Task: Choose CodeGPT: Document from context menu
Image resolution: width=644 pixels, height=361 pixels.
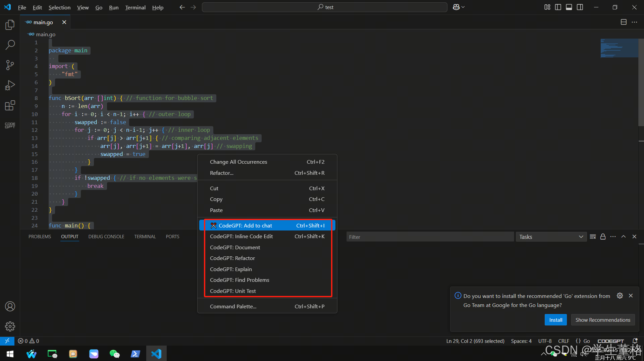Action: [267, 247]
